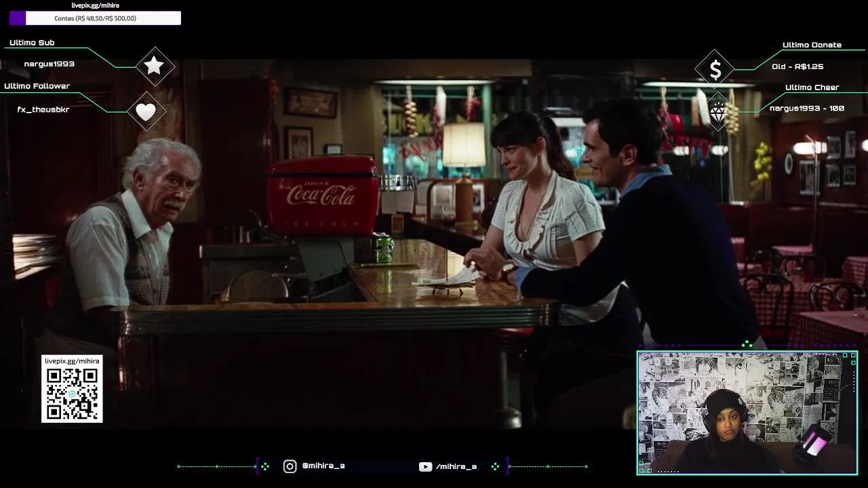Click the streamer webcam overlay

(747, 413)
